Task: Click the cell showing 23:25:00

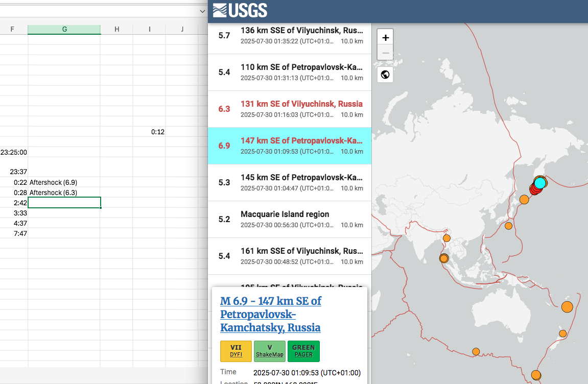Action: point(14,152)
